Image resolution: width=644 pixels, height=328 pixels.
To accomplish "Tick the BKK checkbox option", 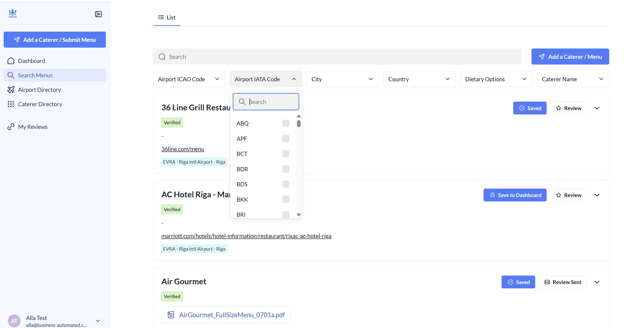I will pos(286,200).
